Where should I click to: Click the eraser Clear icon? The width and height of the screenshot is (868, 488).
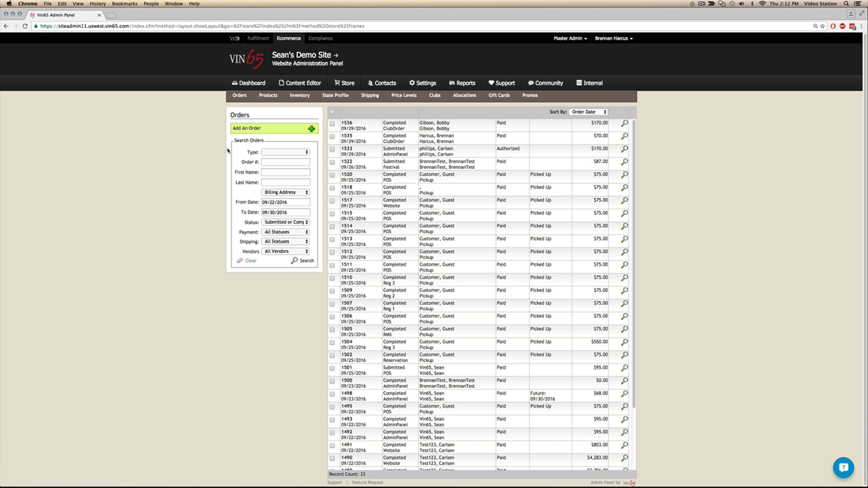239,261
